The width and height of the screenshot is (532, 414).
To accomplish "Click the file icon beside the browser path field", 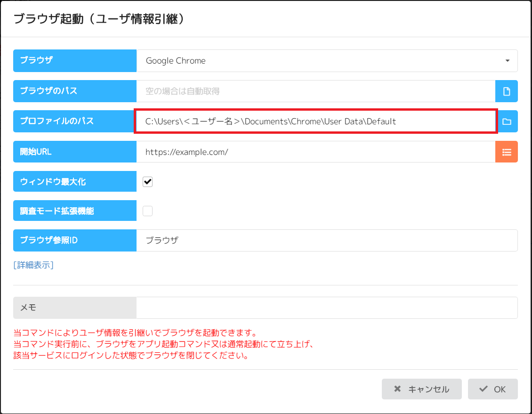I will (507, 91).
